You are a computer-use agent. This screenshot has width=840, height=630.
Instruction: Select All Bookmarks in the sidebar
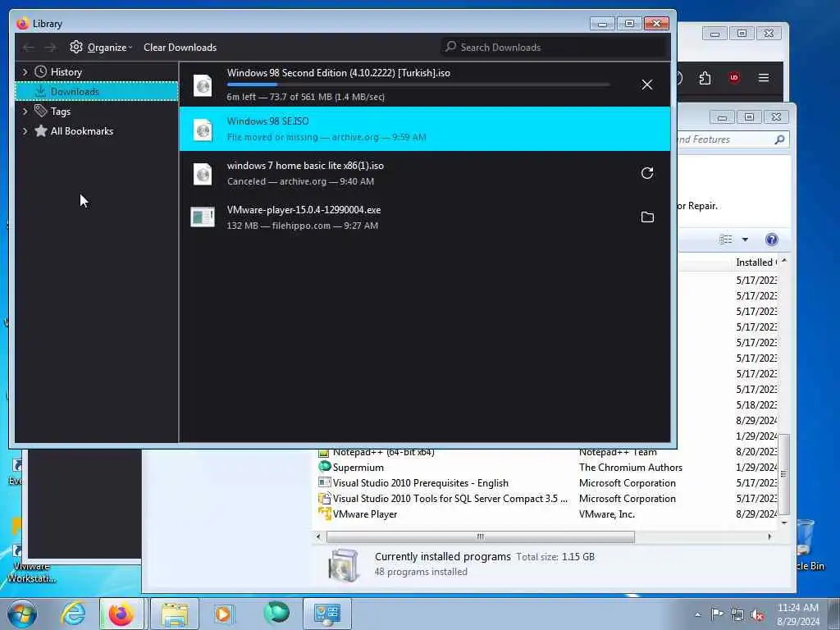tap(81, 131)
